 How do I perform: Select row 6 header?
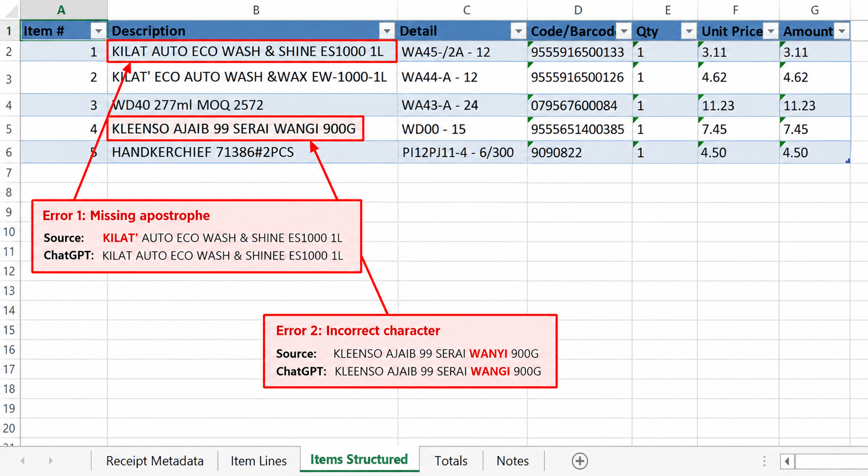(9, 152)
